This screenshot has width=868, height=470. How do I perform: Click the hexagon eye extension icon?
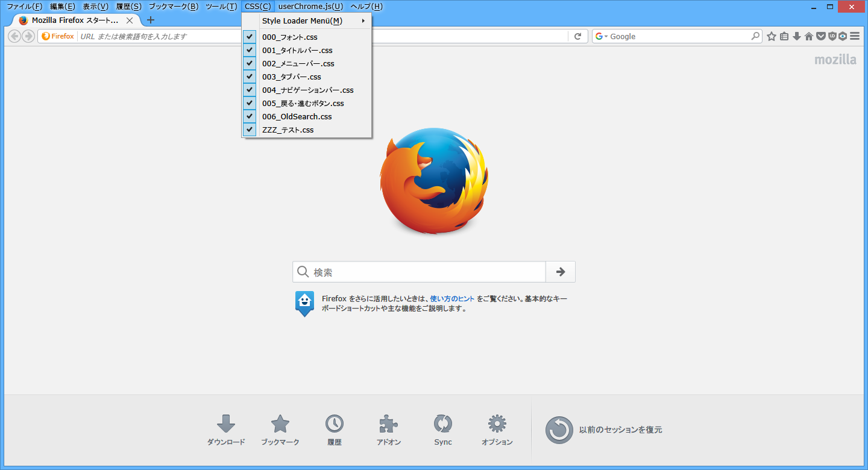pyautogui.click(x=843, y=36)
